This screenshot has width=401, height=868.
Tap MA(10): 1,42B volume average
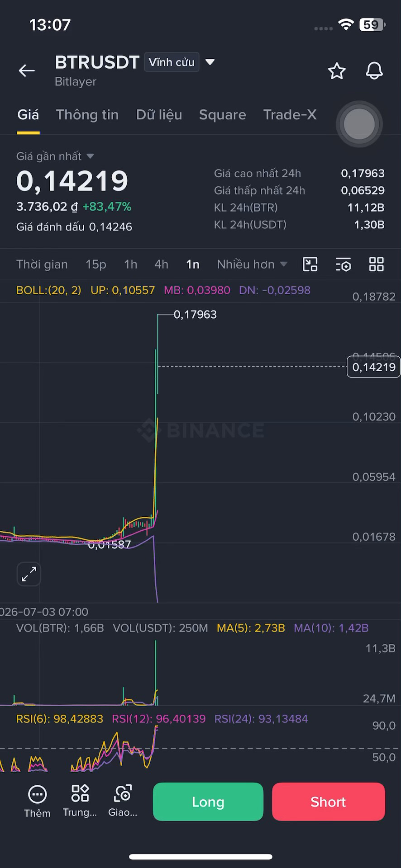pyautogui.click(x=331, y=628)
